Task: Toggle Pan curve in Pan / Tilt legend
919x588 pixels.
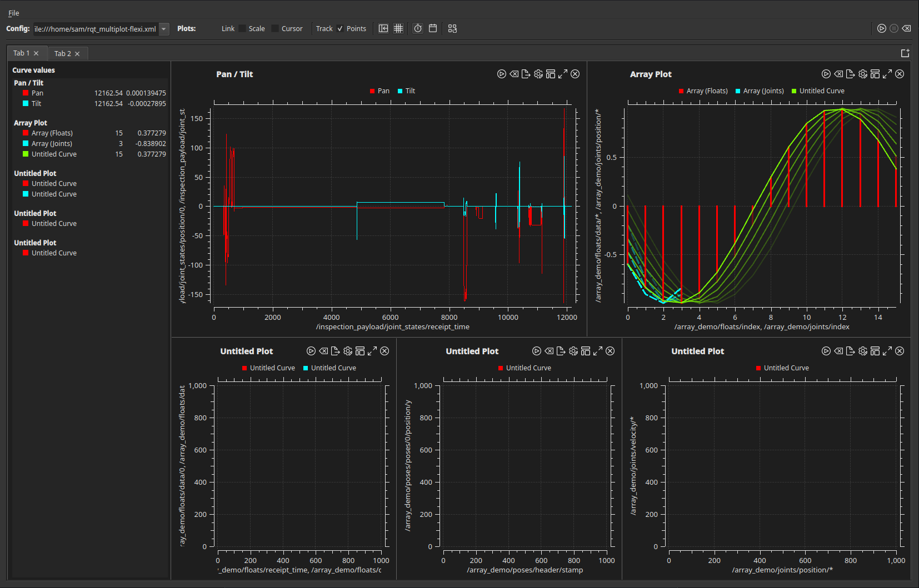Action: coord(379,91)
